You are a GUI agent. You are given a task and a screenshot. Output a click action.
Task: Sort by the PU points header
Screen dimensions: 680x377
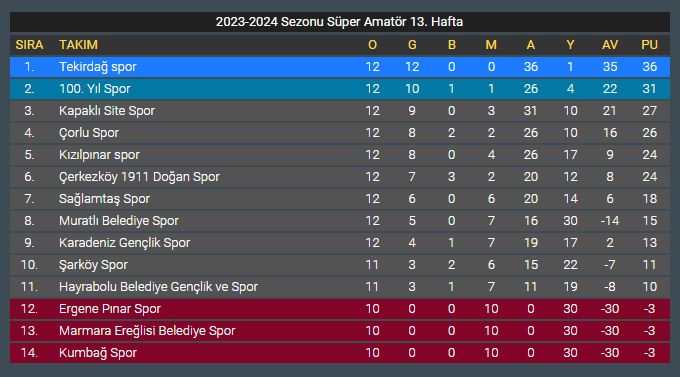650,45
